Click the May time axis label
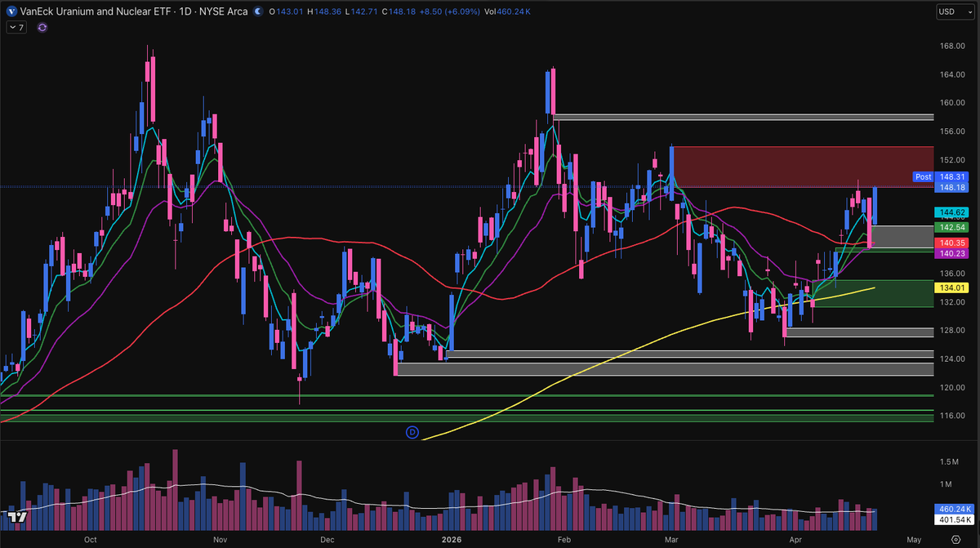 coord(913,540)
